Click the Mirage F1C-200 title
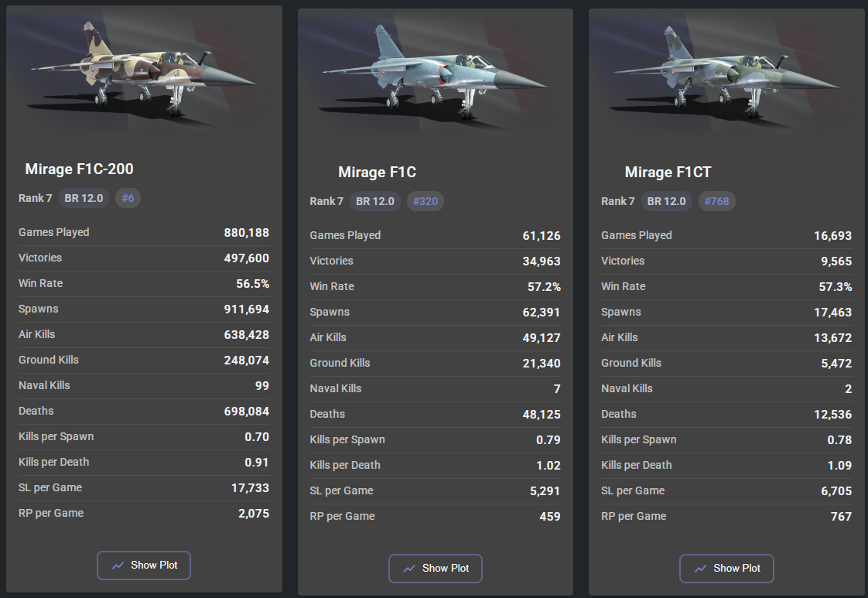Image resolution: width=868 pixels, height=598 pixels. click(80, 169)
